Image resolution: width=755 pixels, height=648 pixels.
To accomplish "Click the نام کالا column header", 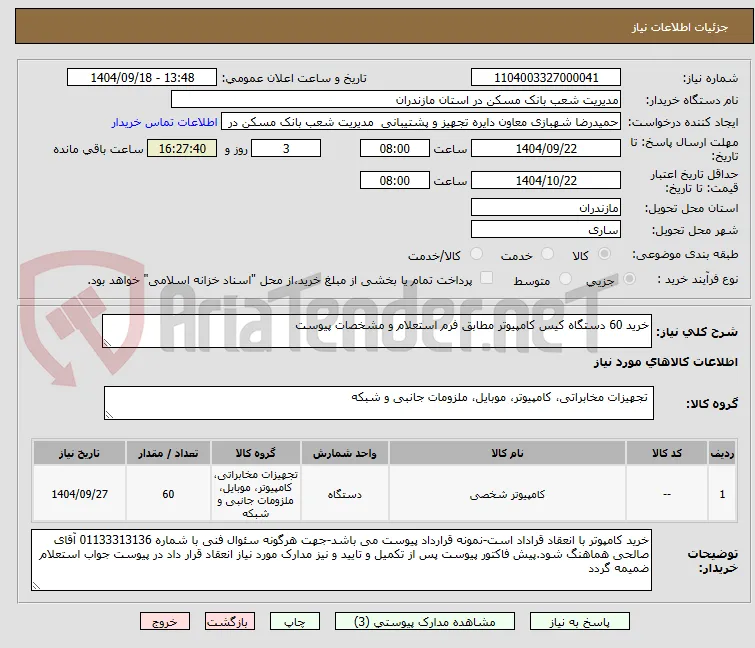I will tap(508, 453).
